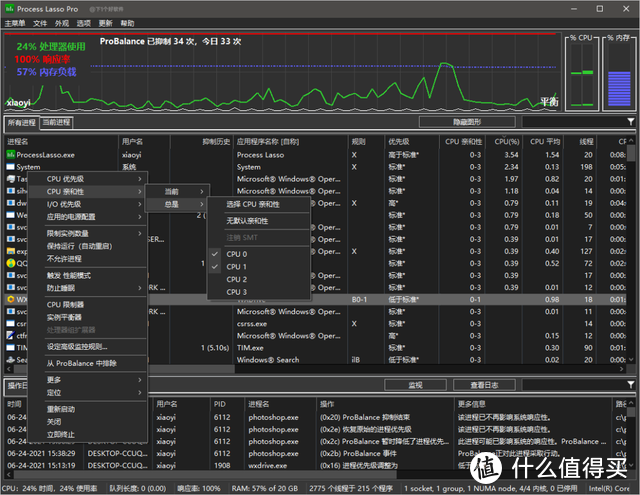640x495 pixels.
Task: Click the process list filter input field
Action: point(574,122)
